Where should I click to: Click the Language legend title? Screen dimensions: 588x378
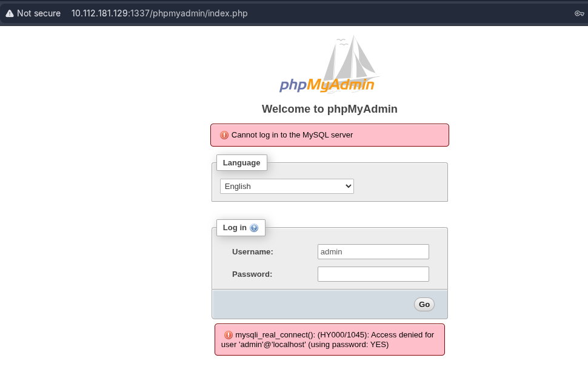(x=241, y=162)
